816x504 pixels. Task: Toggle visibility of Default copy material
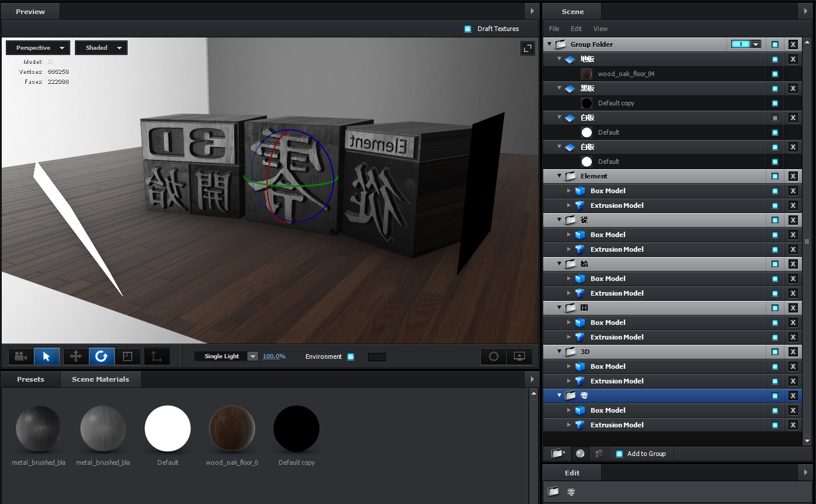[775, 103]
